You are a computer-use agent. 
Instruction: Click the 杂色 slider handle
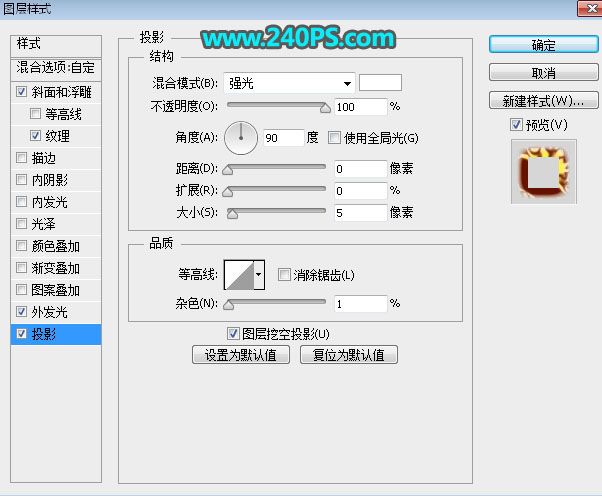click(228, 305)
